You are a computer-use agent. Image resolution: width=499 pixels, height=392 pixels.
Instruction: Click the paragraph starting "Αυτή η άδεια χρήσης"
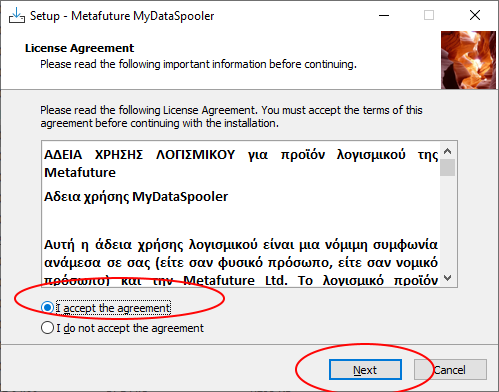(241, 263)
